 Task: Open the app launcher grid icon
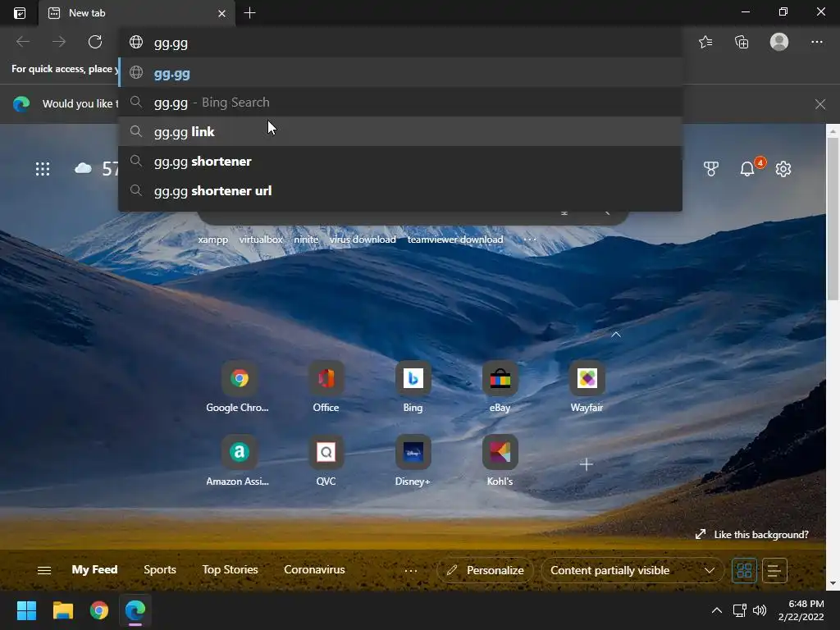[x=43, y=169]
